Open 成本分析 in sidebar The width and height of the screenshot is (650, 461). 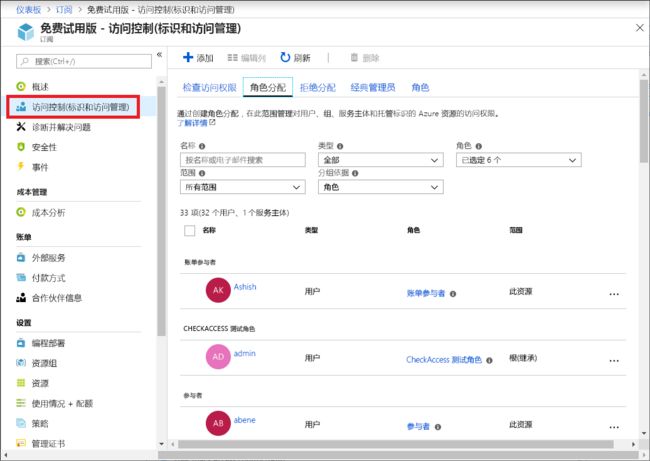(x=41, y=213)
